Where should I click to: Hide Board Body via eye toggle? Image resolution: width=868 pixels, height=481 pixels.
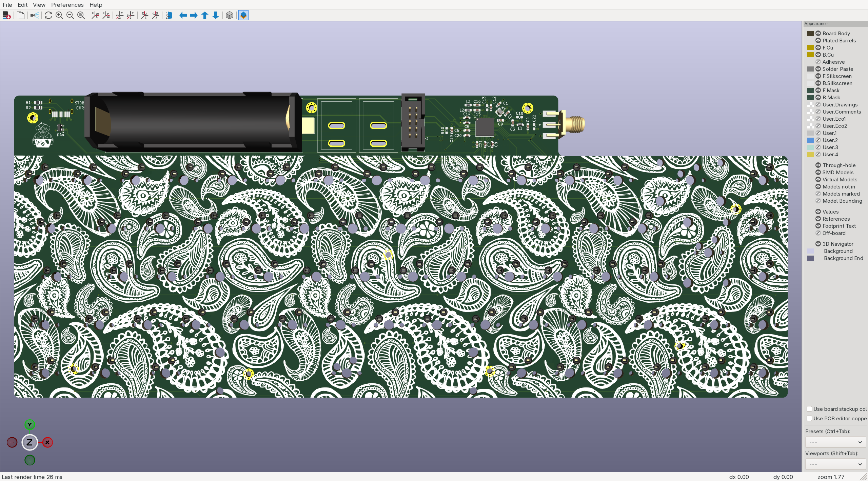pyautogui.click(x=818, y=33)
